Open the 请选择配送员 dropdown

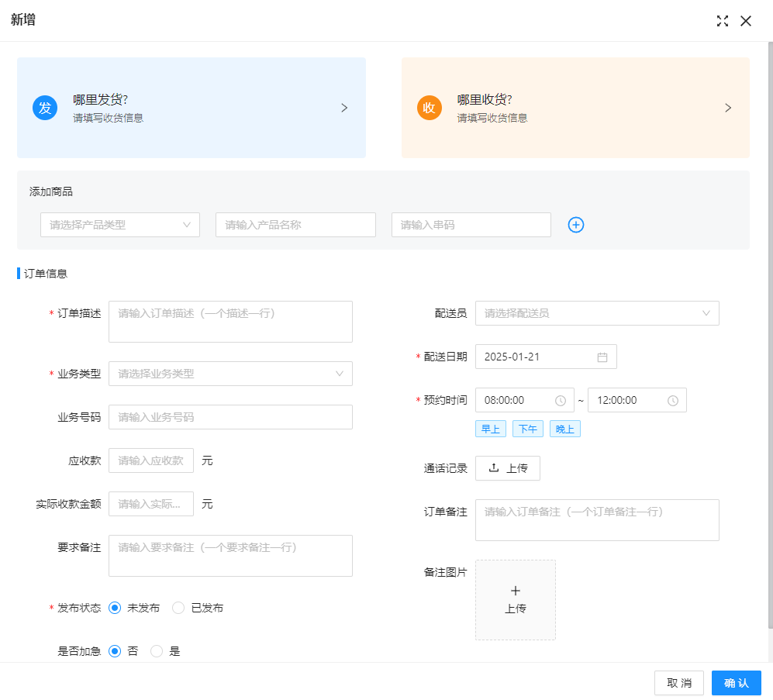click(x=598, y=313)
